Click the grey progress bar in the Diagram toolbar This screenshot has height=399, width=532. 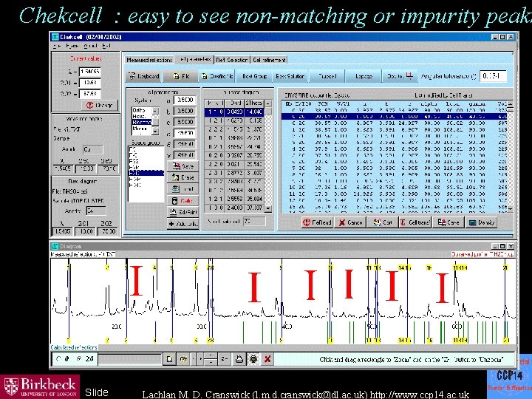[130, 359]
